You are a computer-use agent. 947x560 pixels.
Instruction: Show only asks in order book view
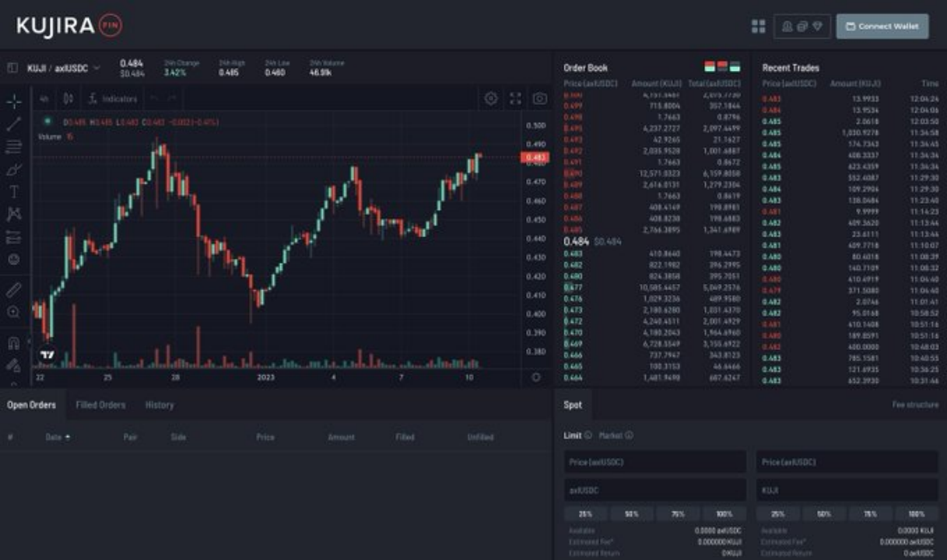pyautogui.click(x=722, y=67)
